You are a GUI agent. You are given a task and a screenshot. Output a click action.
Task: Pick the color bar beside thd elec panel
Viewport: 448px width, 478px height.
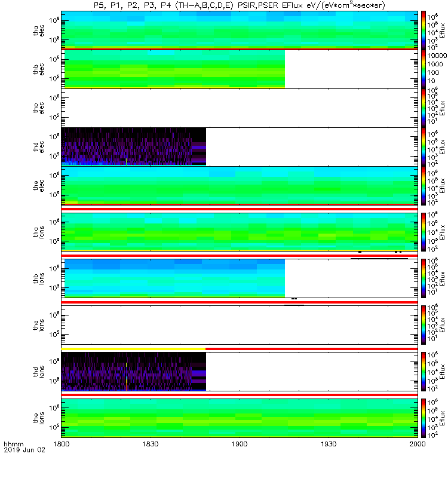coord(424,146)
